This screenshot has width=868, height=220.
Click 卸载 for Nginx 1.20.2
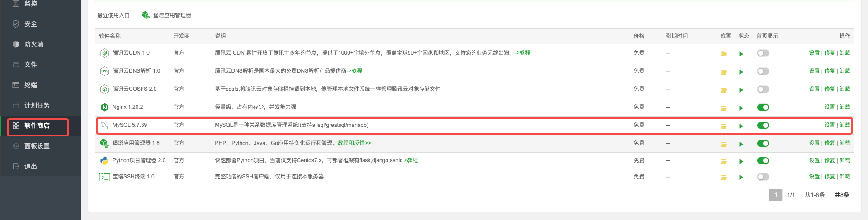click(x=844, y=107)
